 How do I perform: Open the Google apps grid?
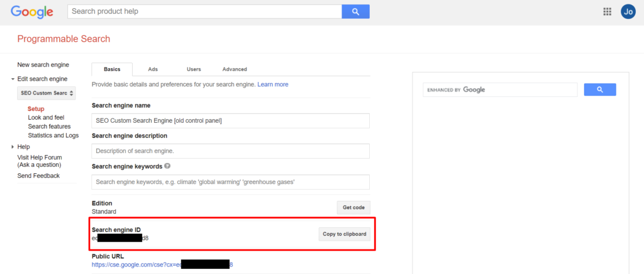[x=607, y=11]
